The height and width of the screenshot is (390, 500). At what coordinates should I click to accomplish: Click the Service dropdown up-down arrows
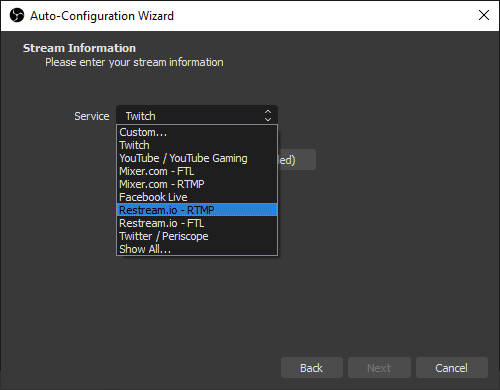[268, 116]
